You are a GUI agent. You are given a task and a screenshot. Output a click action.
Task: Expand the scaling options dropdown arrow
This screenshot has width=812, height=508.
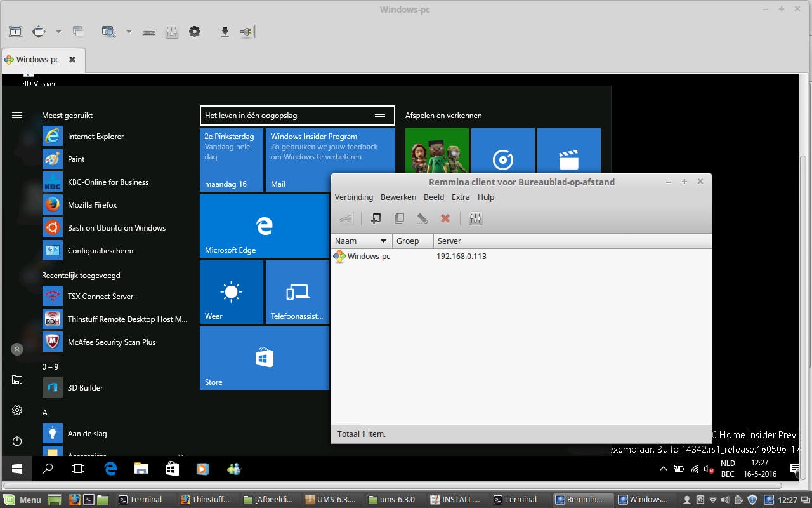pos(129,32)
